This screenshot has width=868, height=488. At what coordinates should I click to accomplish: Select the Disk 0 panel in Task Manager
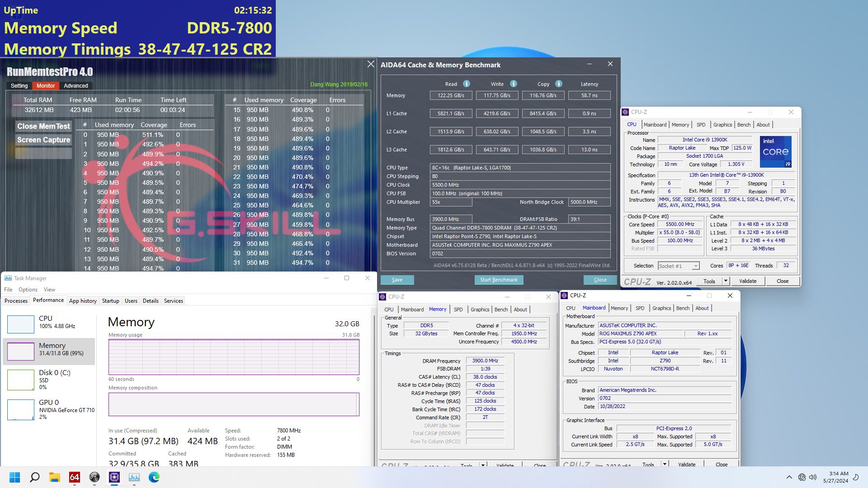pyautogui.click(x=50, y=380)
